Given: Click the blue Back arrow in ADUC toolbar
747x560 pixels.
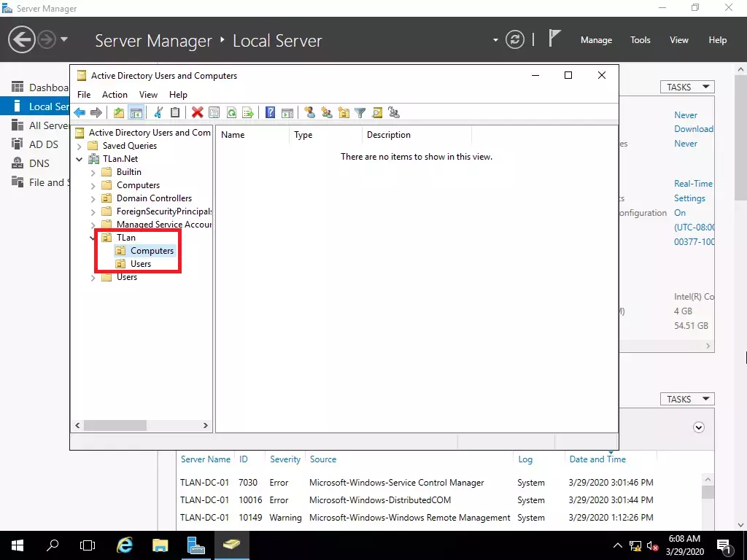Looking at the screenshot, I should click(80, 113).
